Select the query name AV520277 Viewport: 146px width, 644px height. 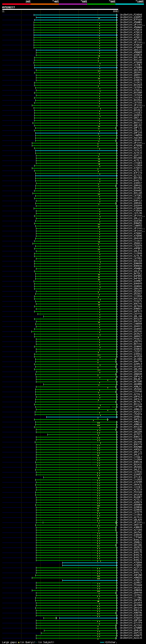pyautogui.click(x=8, y=8)
